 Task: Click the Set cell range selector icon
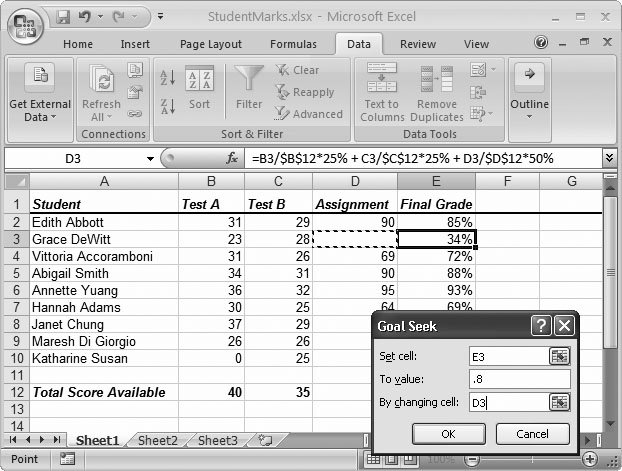(559, 355)
